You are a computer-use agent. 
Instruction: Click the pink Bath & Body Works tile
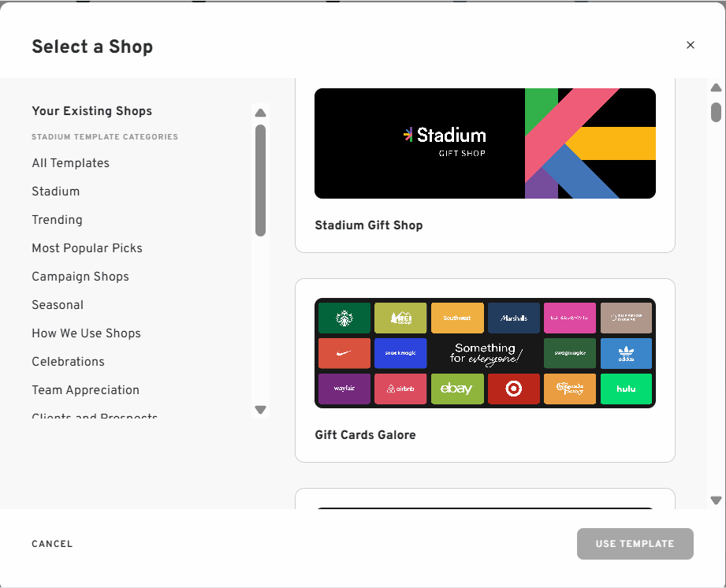click(x=570, y=318)
